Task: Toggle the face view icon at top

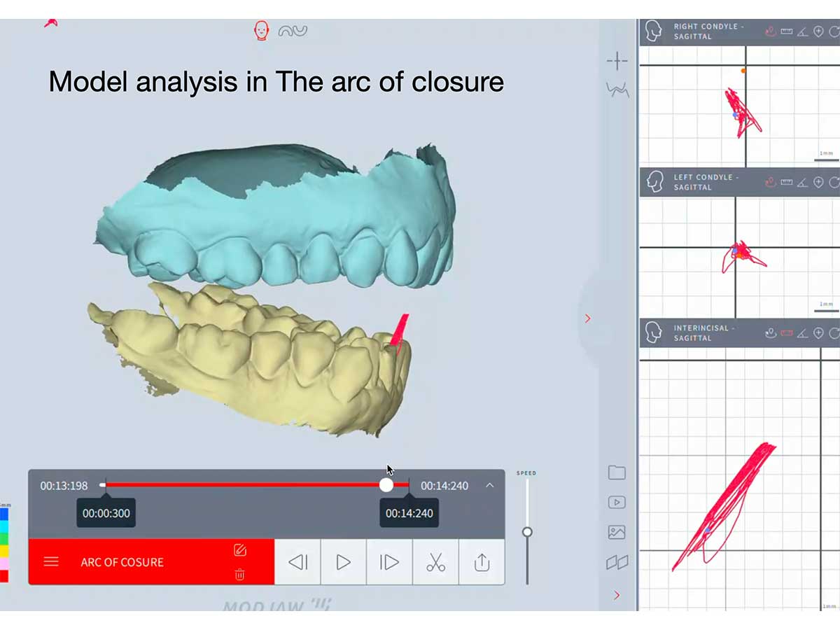Action: pos(261,30)
